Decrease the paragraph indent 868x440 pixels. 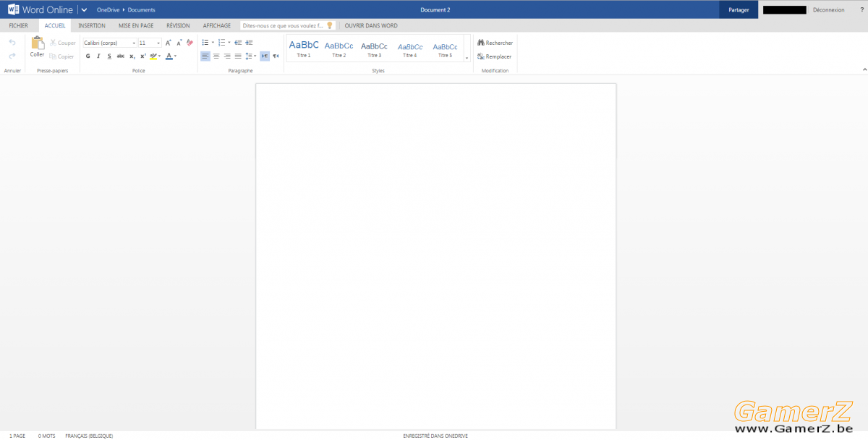pos(238,43)
